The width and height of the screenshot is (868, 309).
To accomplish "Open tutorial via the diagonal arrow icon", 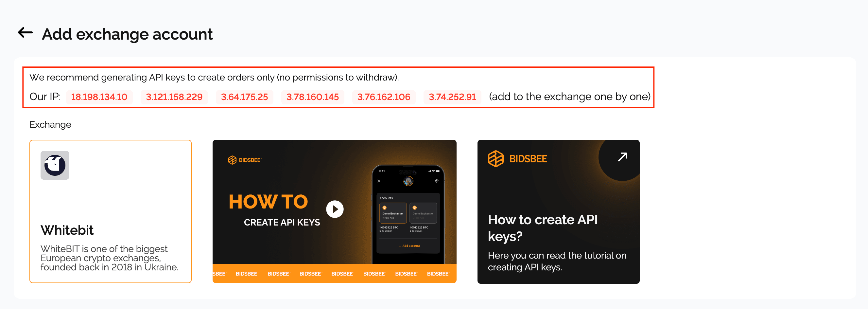I will pyautogui.click(x=622, y=157).
